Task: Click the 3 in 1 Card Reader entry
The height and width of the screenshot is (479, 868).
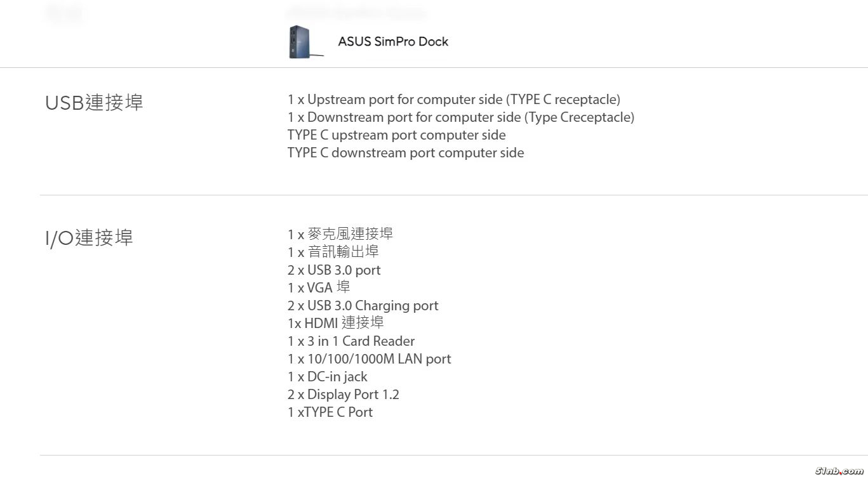Action: (351, 341)
